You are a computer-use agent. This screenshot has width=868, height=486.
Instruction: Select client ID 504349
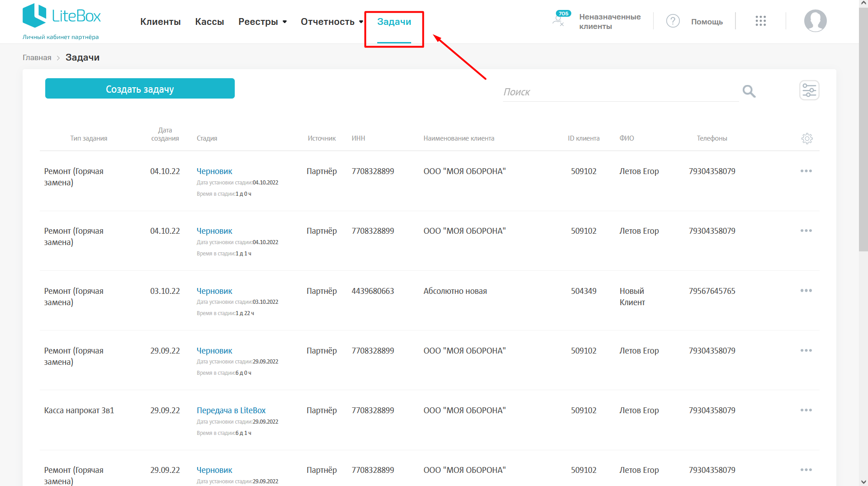pos(583,291)
